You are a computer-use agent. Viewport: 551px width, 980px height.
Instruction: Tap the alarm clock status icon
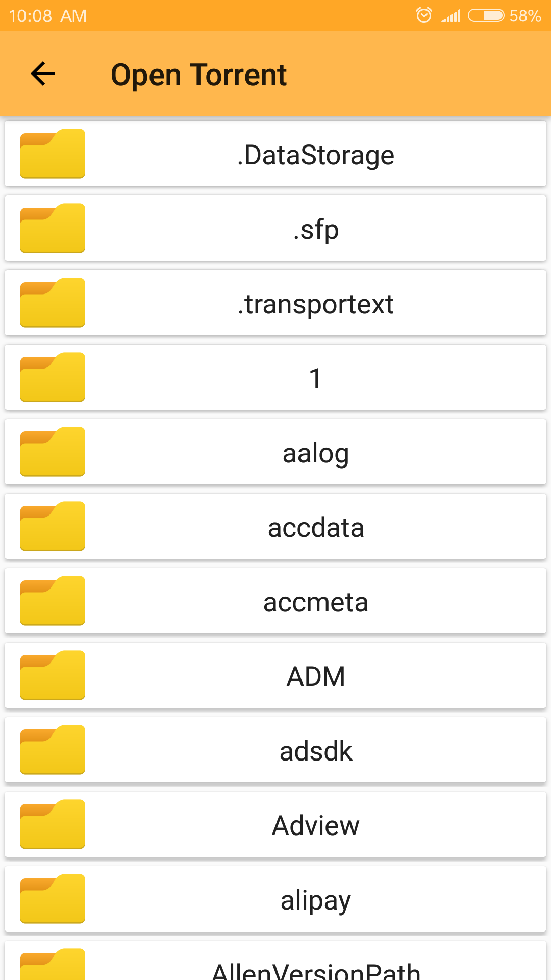pyautogui.click(x=423, y=15)
